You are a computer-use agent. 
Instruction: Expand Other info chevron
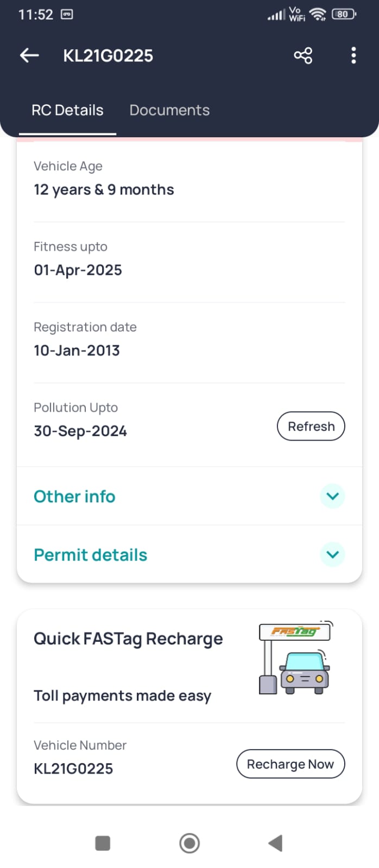tap(332, 496)
